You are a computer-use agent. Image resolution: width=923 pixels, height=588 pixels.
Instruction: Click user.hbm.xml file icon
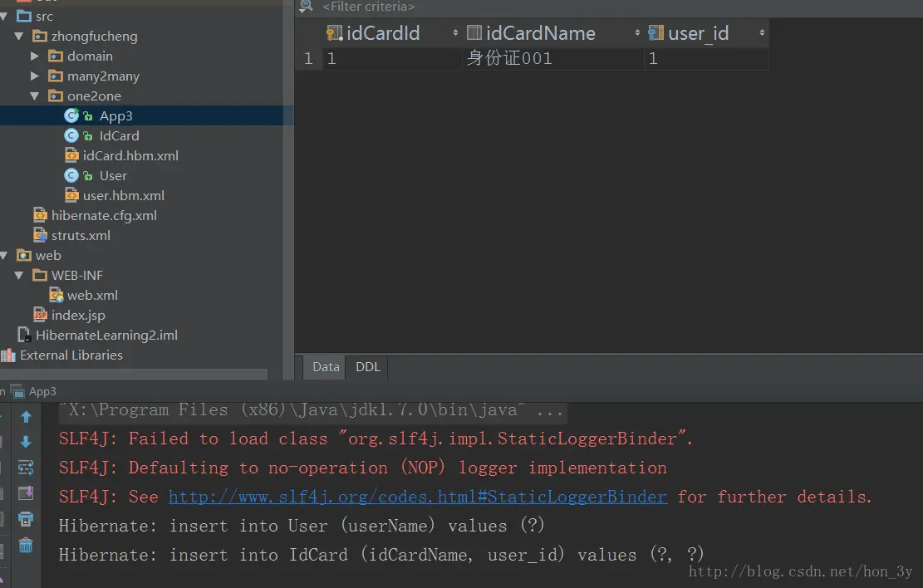(71, 195)
